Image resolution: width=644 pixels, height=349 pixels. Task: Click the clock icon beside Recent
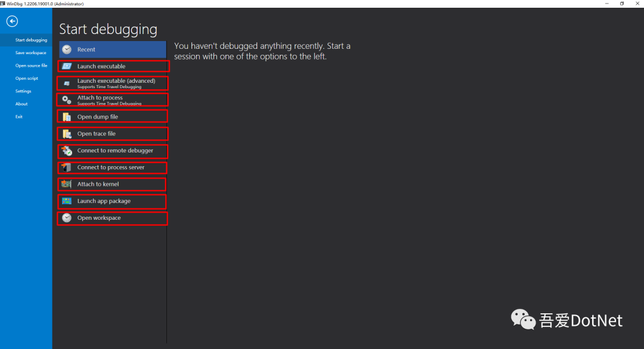[x=67, y=49]
